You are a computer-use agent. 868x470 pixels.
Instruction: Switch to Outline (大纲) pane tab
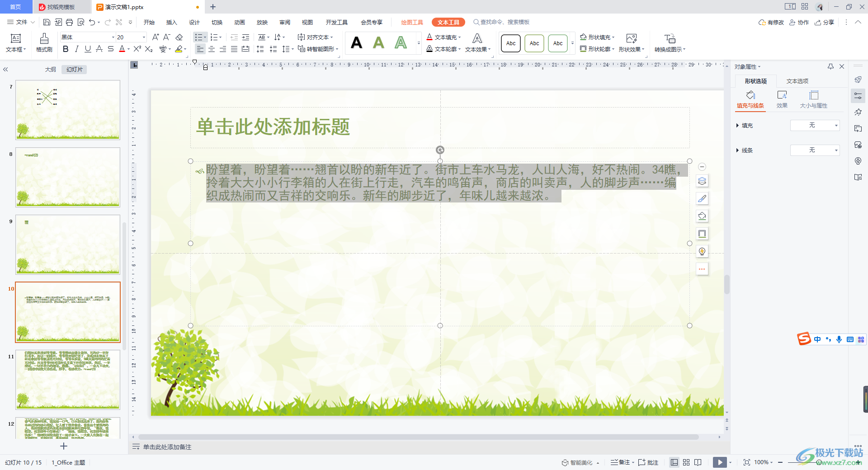pos(51,69)
